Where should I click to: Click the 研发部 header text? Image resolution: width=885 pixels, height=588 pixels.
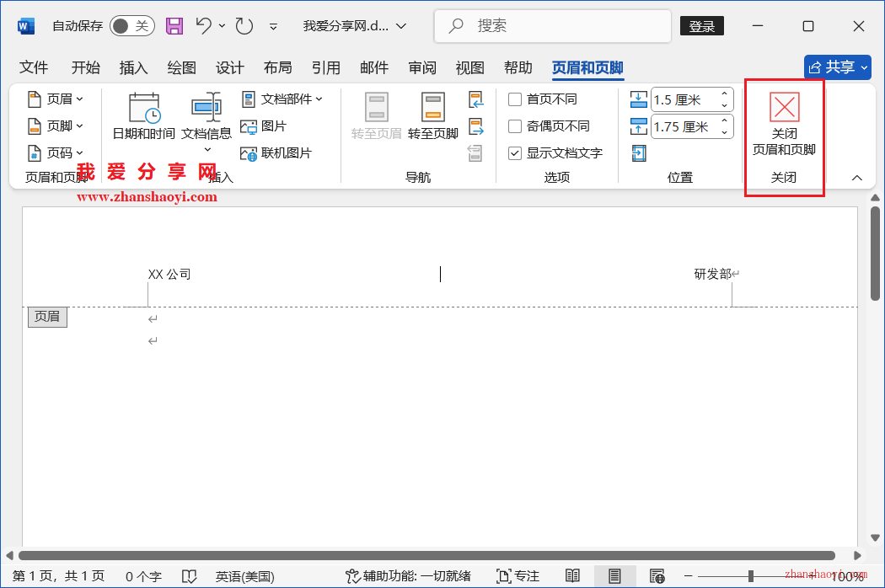(713, 275)
